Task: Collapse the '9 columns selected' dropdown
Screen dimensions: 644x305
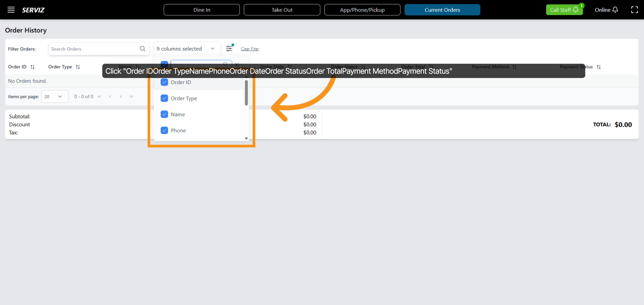Action: coord(212,49)
